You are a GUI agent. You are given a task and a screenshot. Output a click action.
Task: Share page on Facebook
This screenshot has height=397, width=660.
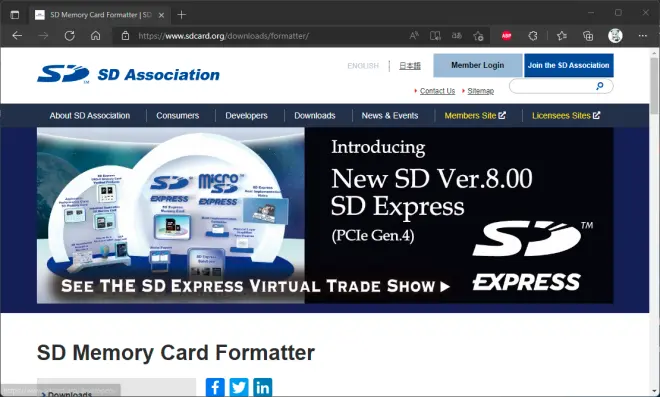coord(215,387)
